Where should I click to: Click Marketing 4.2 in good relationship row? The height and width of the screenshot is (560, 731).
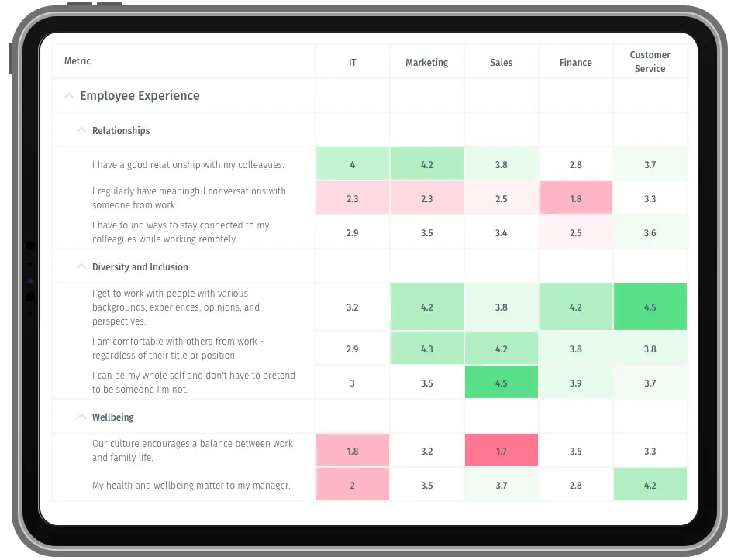point(427,164)
